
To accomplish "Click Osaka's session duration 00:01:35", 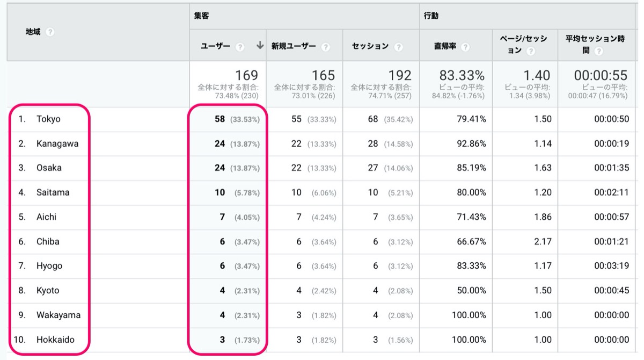I will [611, 168].
